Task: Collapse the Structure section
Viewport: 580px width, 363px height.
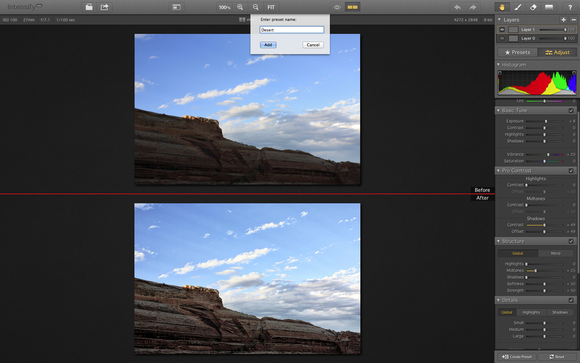Action: click(499, 241)
